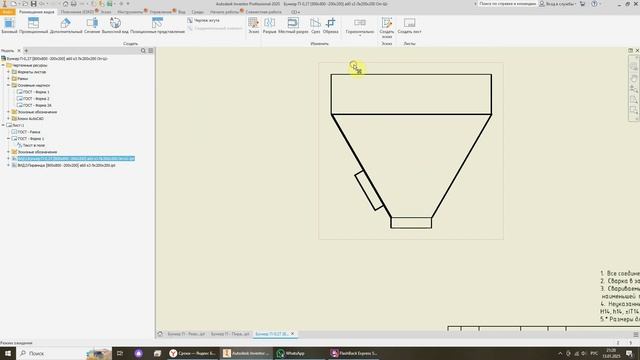640x360 pixels.
Task: Click the Черновик (Draft) view option
Action: pos(203,20)
